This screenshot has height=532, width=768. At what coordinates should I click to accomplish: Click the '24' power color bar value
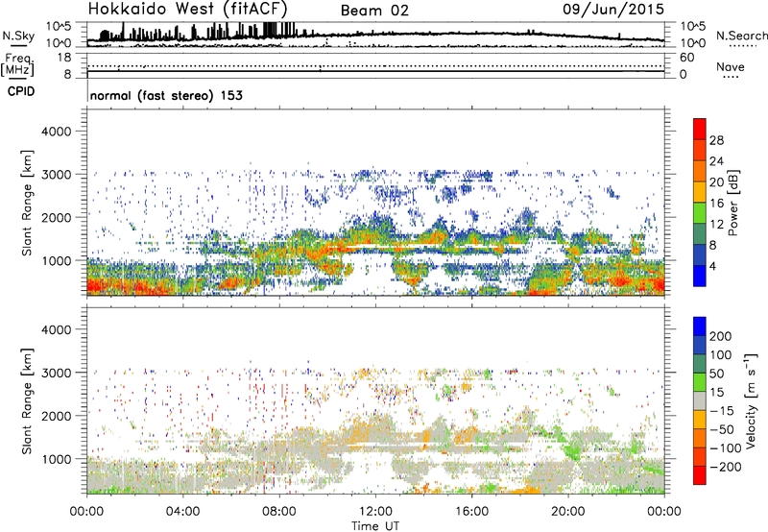point(716,161)
